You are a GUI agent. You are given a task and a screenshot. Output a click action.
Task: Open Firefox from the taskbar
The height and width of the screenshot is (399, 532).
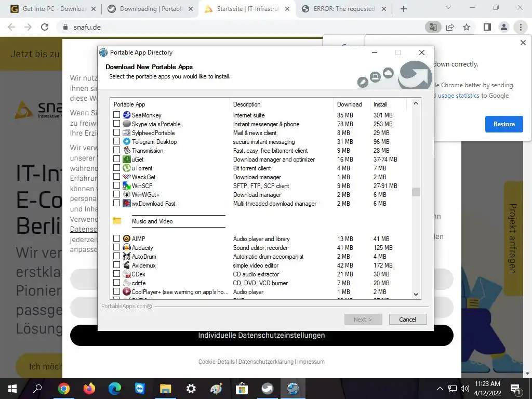click(89, 389)
